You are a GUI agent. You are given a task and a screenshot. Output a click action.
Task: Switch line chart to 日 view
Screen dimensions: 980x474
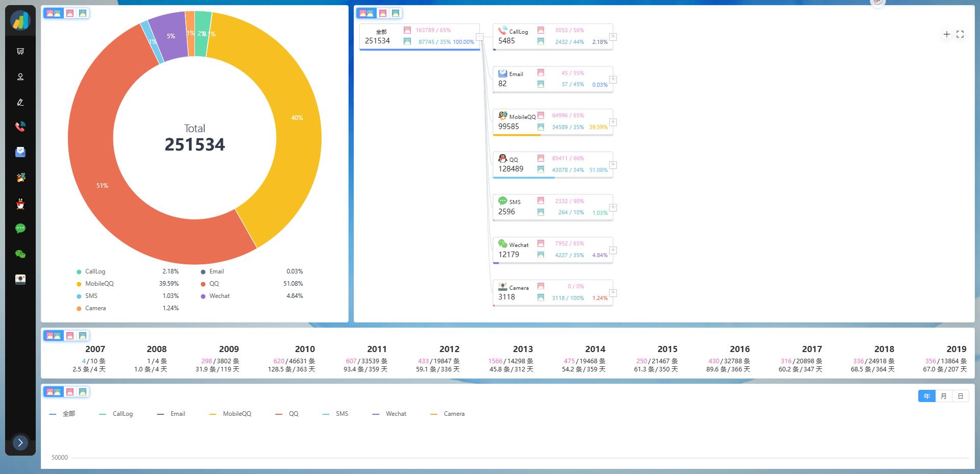[960, 396]
